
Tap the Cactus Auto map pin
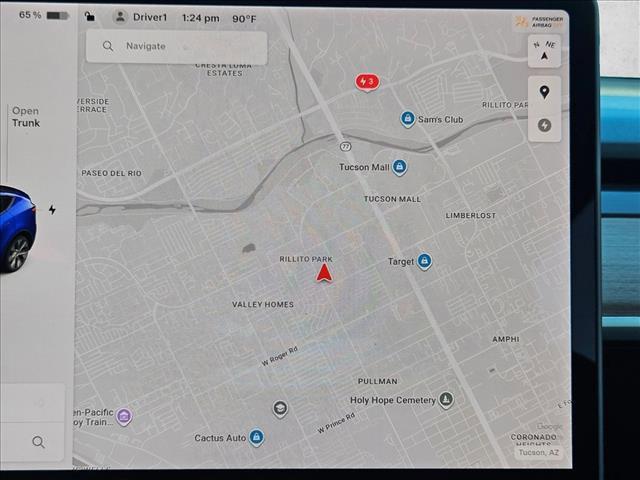[257, 437]
